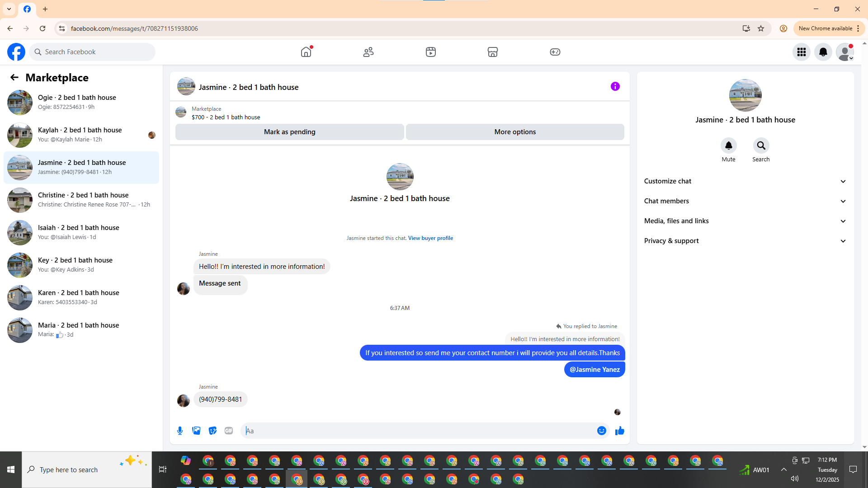Open View buyer profile link
This screenshot has width=868, height=488.
[430, 238]
